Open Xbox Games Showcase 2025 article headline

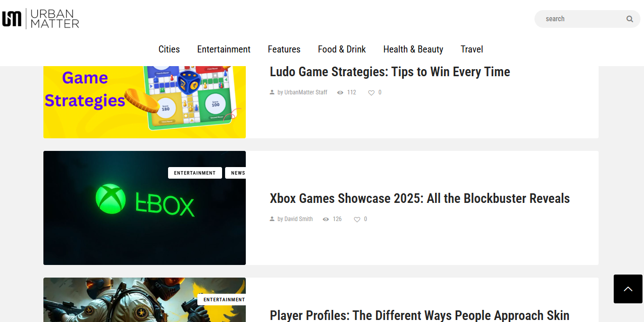[419, 198]
